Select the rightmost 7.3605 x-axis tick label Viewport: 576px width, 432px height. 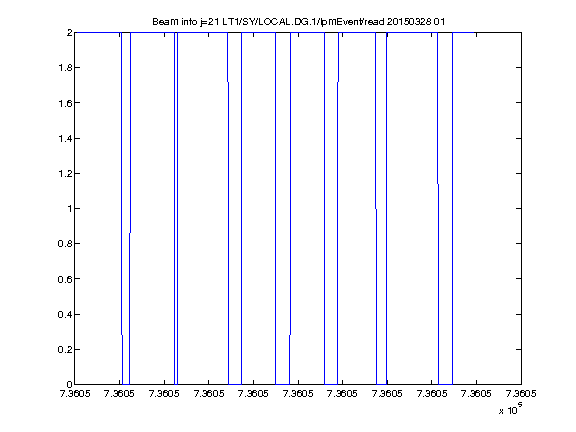521,393
